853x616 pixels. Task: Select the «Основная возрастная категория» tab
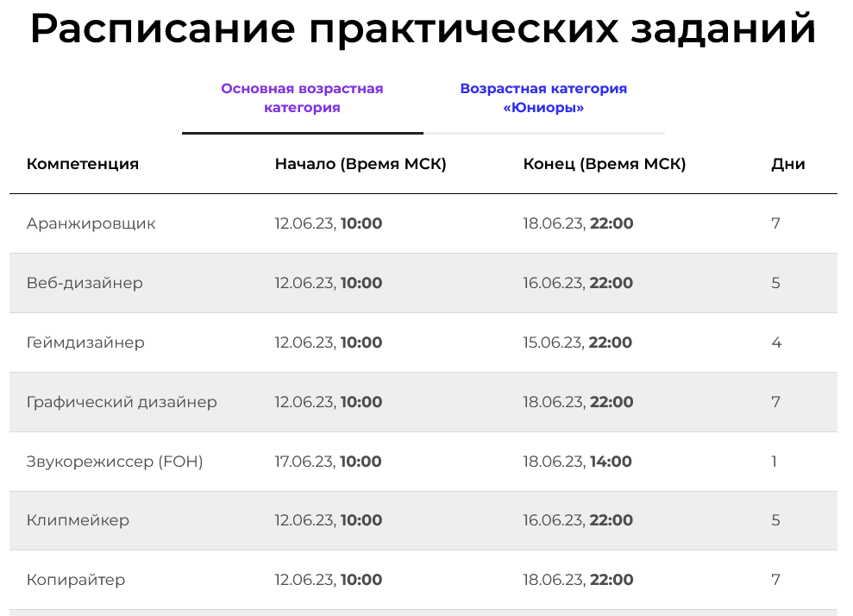(x=301, y=96)
